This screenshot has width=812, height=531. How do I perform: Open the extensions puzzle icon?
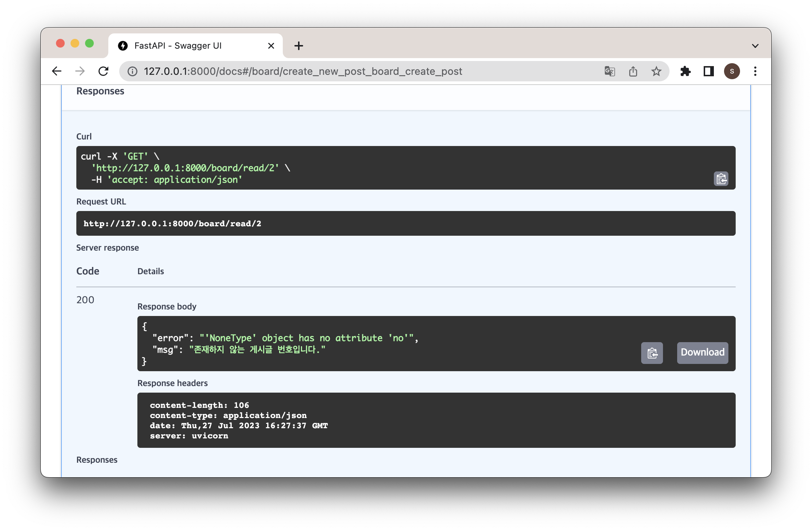click(685, 71)
